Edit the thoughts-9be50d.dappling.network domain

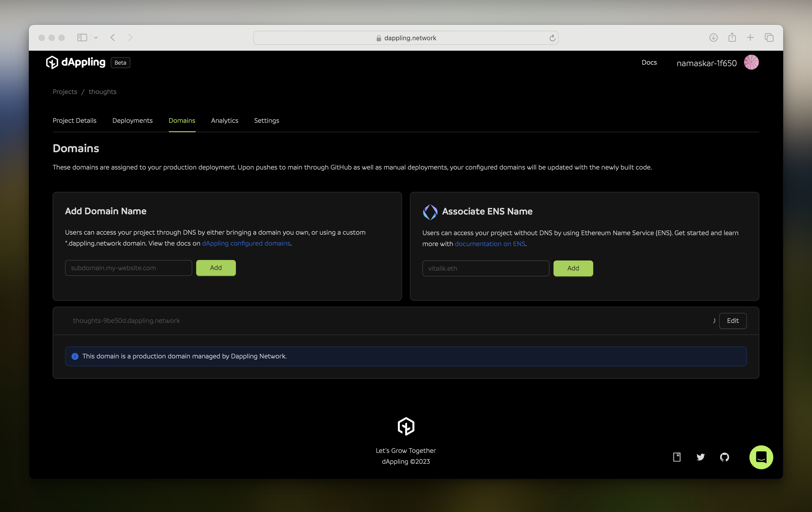pyautogui.click(x=733, y=321)
